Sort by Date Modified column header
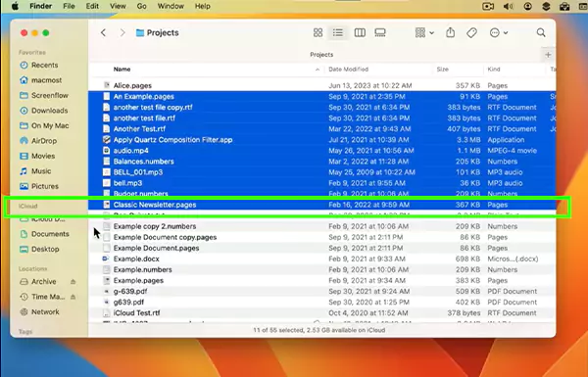Screen dimensions: 588x377 348,70
